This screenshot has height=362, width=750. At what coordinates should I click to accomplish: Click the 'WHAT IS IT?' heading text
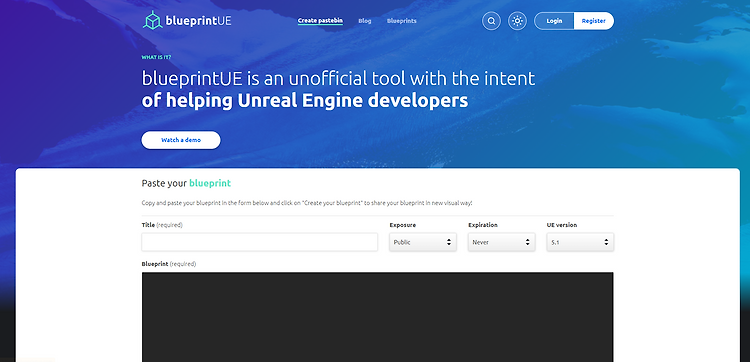click(156, 57)
